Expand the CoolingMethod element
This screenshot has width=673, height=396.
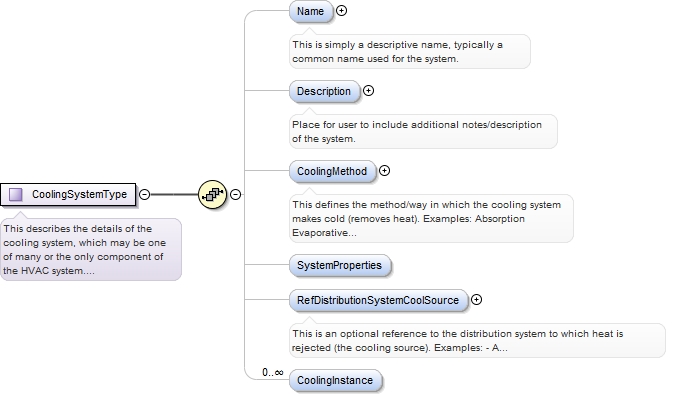tap(385, 171)
